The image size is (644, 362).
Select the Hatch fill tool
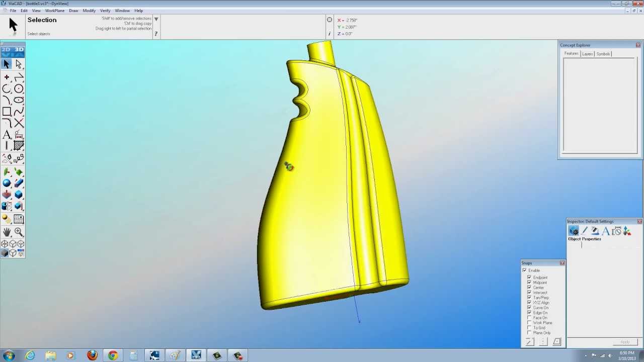click(19, 146)
